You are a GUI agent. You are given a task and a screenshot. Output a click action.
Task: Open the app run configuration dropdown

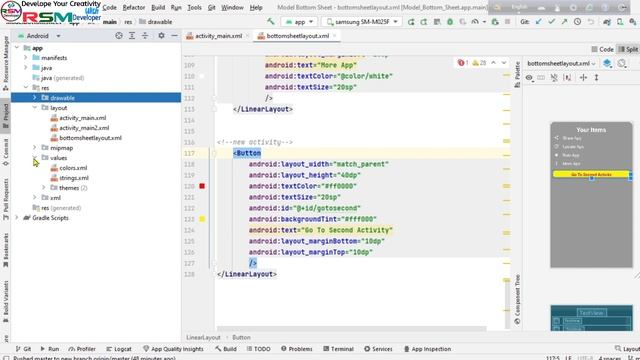coord(299,22)
